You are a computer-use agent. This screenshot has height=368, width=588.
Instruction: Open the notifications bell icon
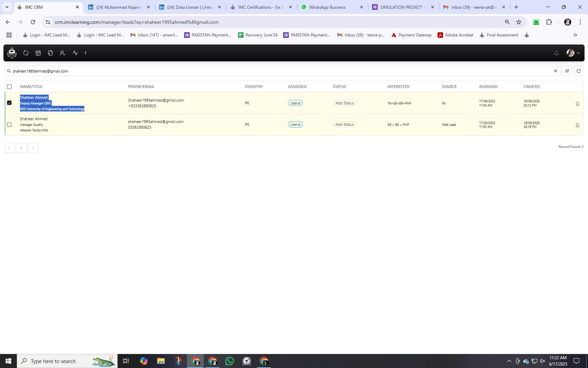[x=556, y=53]
